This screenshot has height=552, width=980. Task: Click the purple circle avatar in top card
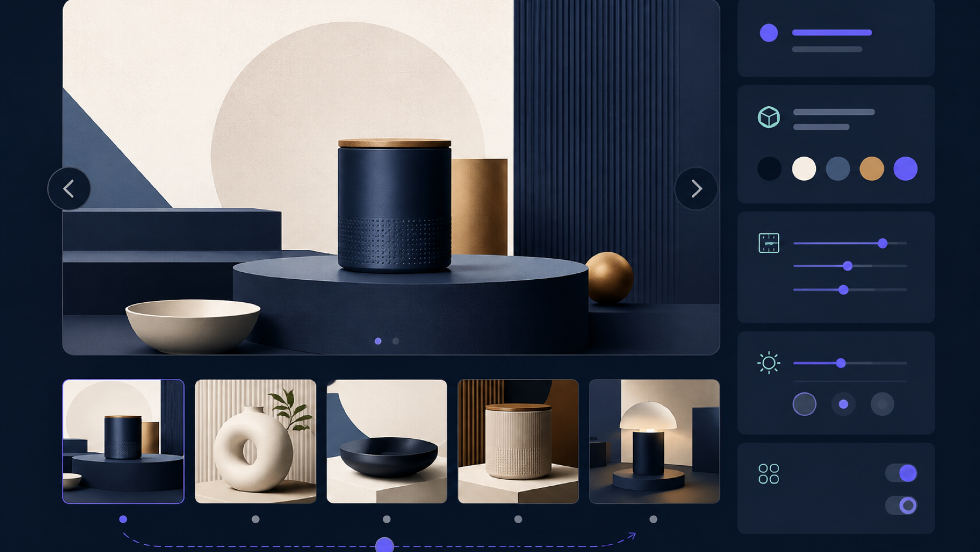tap(768, 33)
